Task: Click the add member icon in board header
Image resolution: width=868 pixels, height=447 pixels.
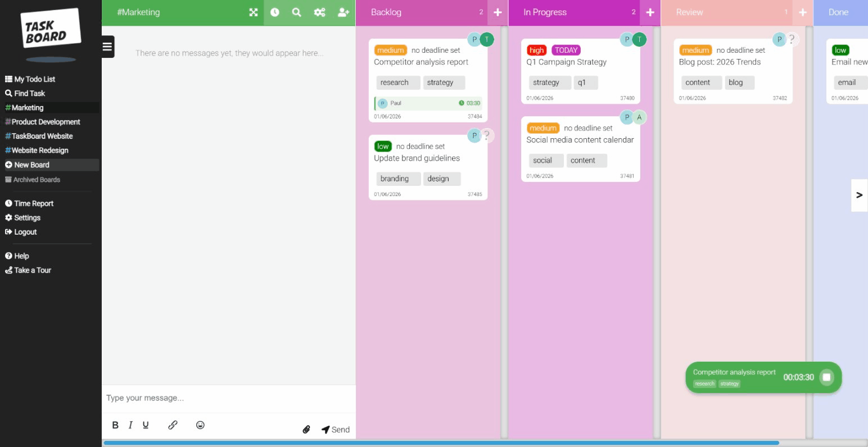Action: [x=343, y=12]
